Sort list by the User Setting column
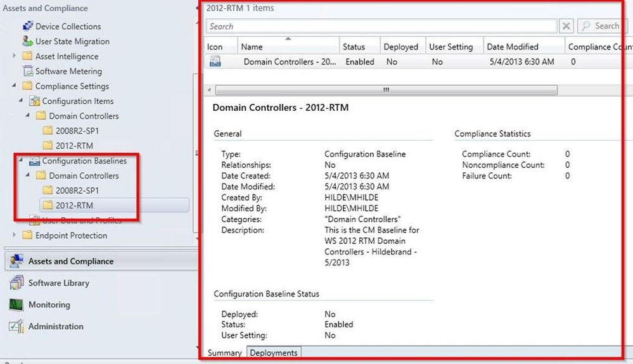This screenshot has width=633, height=364. [x=454, y=47]
